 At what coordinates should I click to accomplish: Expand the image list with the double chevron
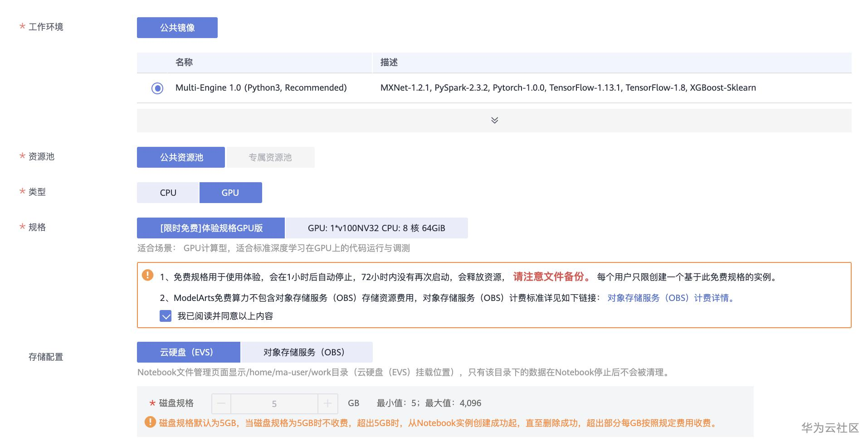(x=494, y=120)
